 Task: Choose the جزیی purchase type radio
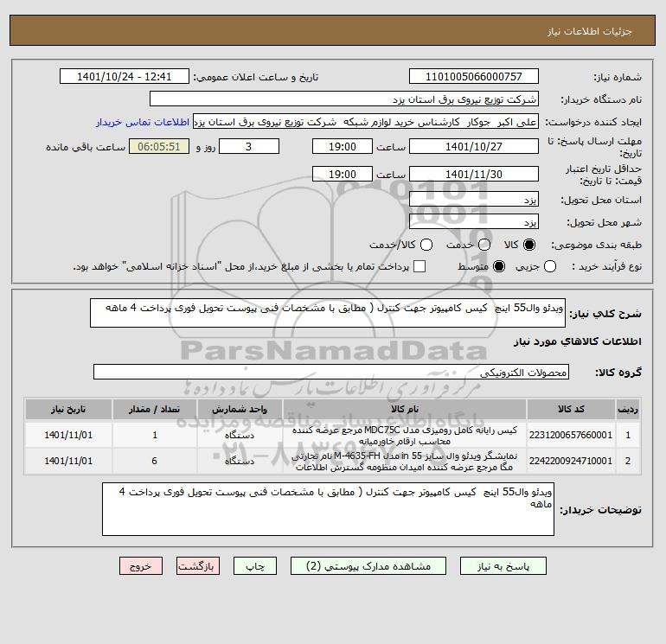pos(550,266)
